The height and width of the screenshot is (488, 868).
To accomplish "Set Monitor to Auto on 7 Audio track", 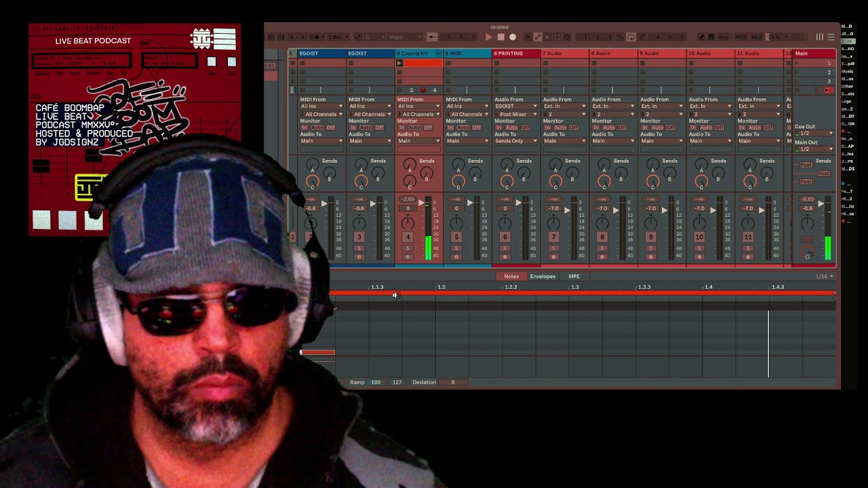I will coord(560,127).
